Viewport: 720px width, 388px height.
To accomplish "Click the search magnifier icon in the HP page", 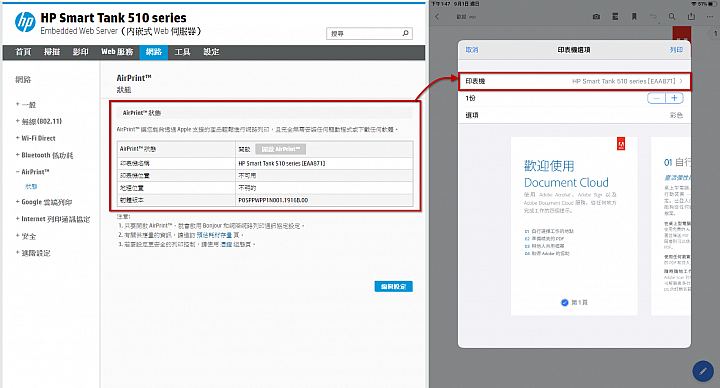I will point(405,33).
